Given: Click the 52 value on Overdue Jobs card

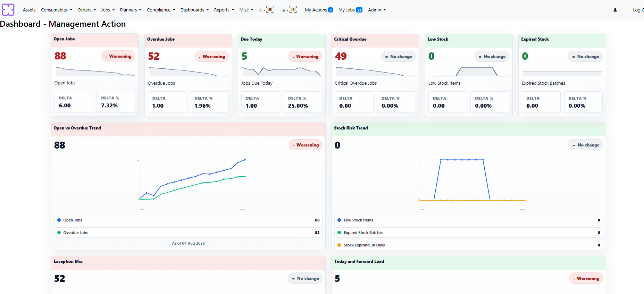Looking at the screenshot, I should 154,56.
